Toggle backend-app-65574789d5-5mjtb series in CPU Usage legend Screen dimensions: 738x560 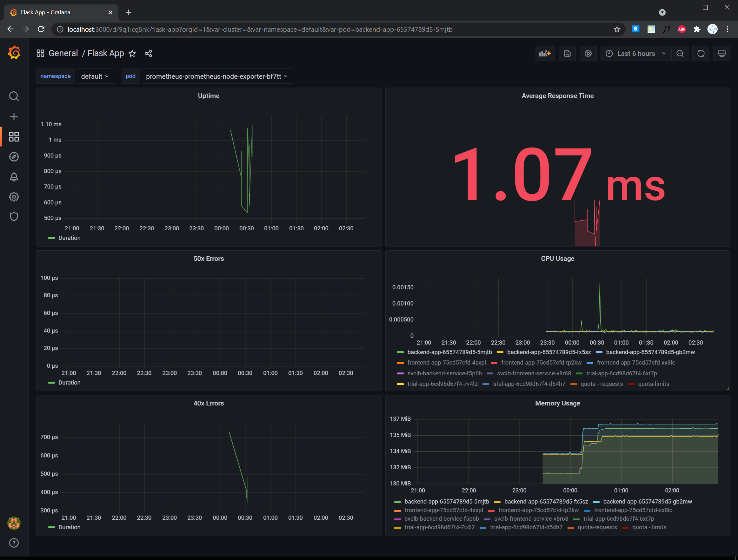[x=449, y=352]
